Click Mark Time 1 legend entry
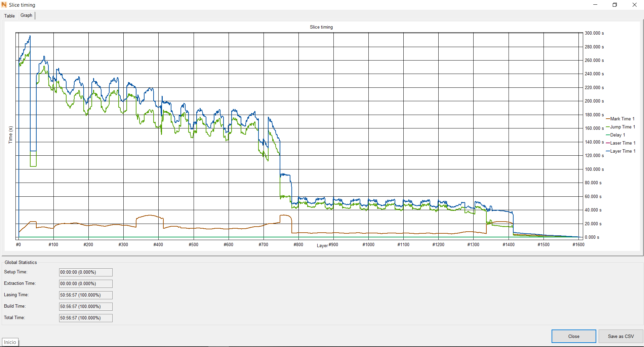 (x=620, y=119)
